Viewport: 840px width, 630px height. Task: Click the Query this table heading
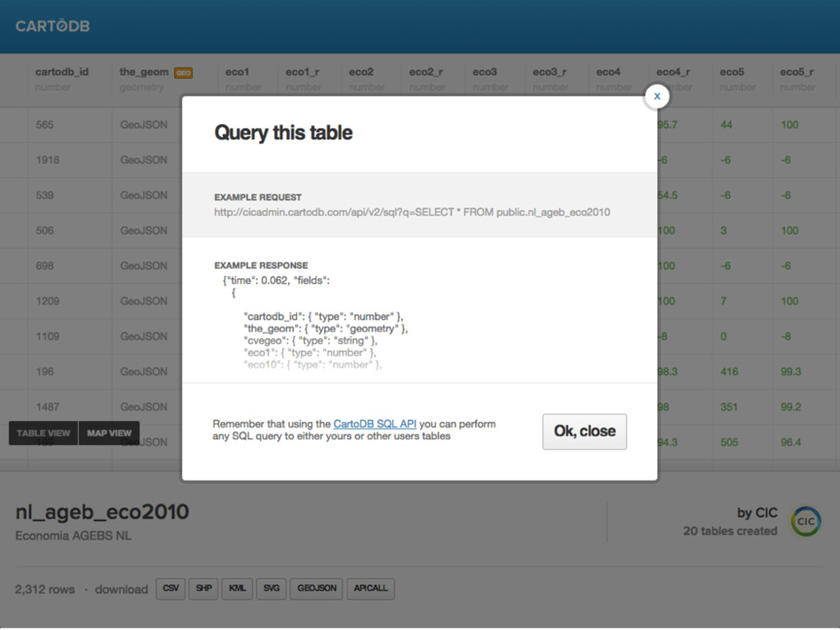(x=283, y=133)
